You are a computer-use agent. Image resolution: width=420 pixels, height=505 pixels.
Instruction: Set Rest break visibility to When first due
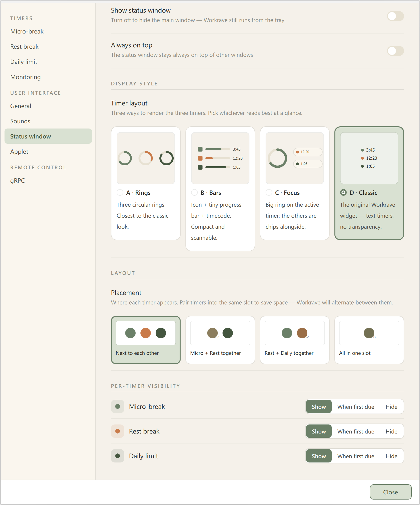(356, 431)
